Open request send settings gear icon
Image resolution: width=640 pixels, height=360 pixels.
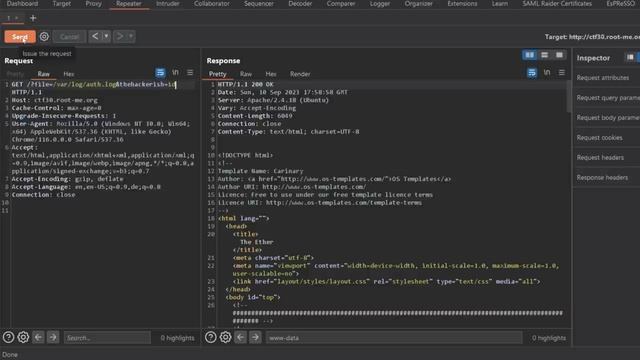click(44, 37)
